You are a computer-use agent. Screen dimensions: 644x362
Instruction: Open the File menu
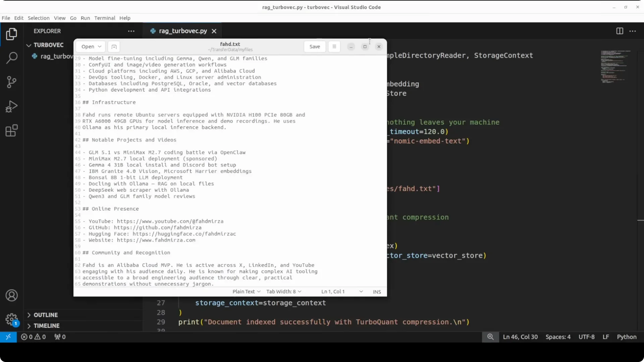tap(6, 18)
